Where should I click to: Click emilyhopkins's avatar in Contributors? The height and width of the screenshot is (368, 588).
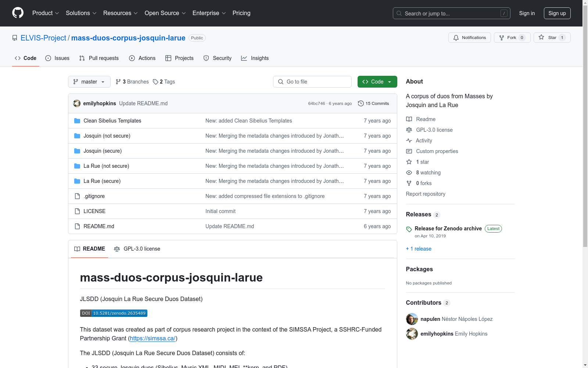pos(412,334)
